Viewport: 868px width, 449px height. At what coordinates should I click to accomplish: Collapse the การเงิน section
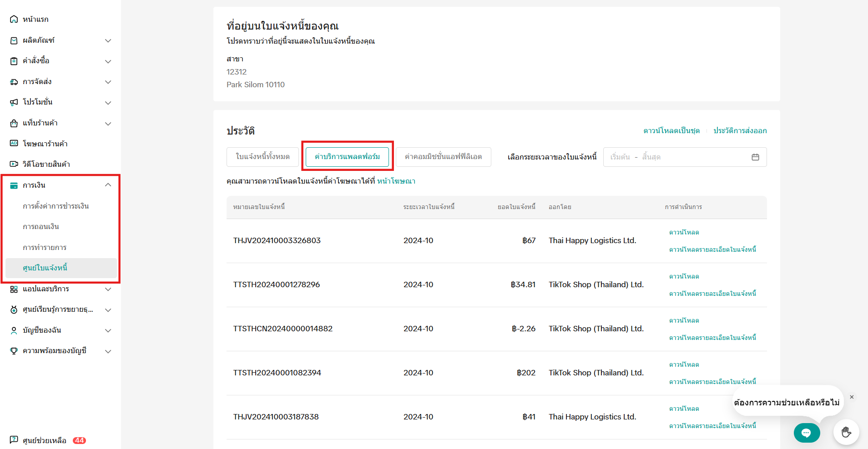108,185
